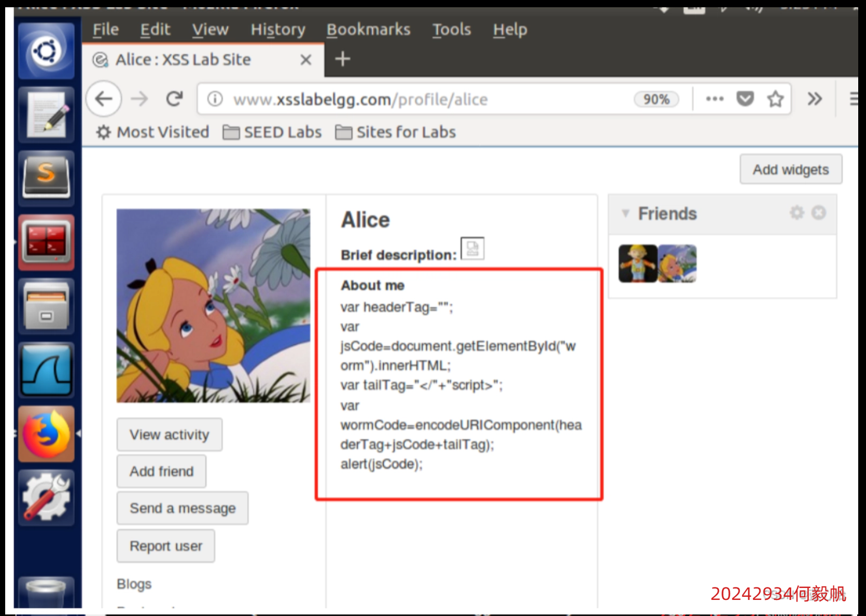The image size is (866, 616).
Task: Open Sites for Labs bookmark folder
Action: coord(396,132)
